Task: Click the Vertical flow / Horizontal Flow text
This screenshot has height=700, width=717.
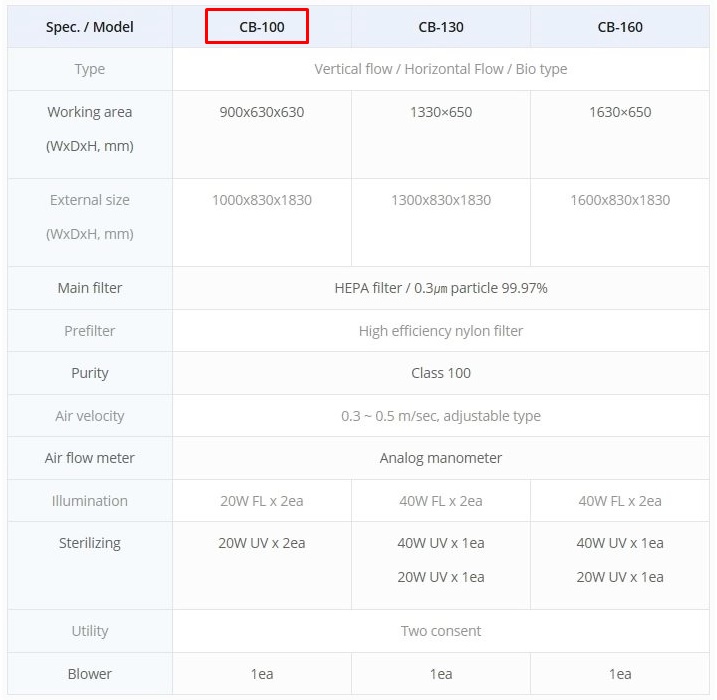Action: [x=440, y=69]
